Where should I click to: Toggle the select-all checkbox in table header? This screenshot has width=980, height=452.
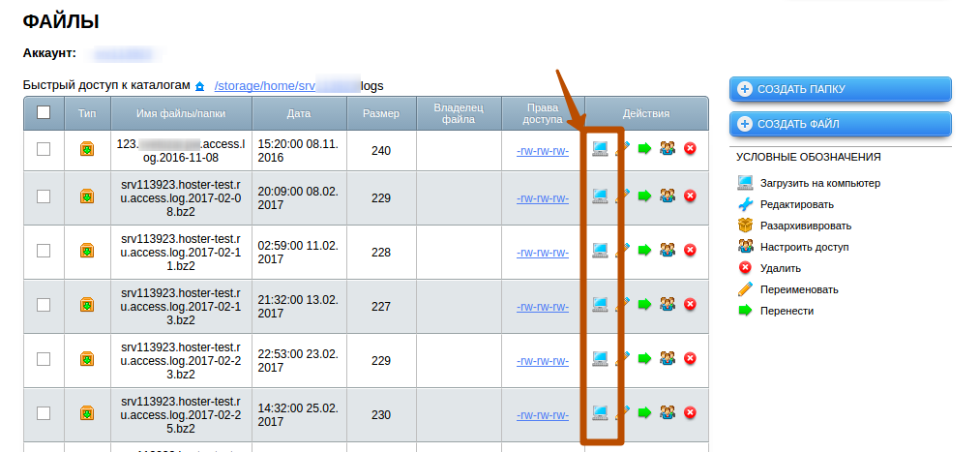click(x=44, y=112)
